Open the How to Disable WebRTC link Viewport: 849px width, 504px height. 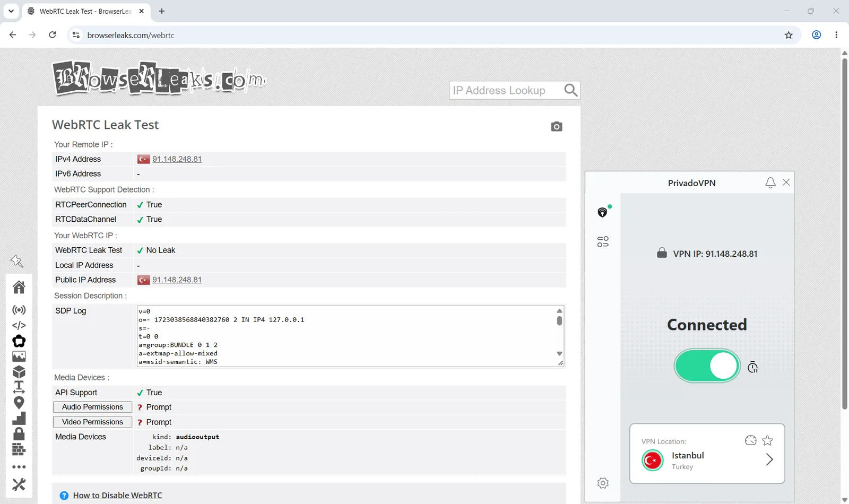[x=117, y=496]
